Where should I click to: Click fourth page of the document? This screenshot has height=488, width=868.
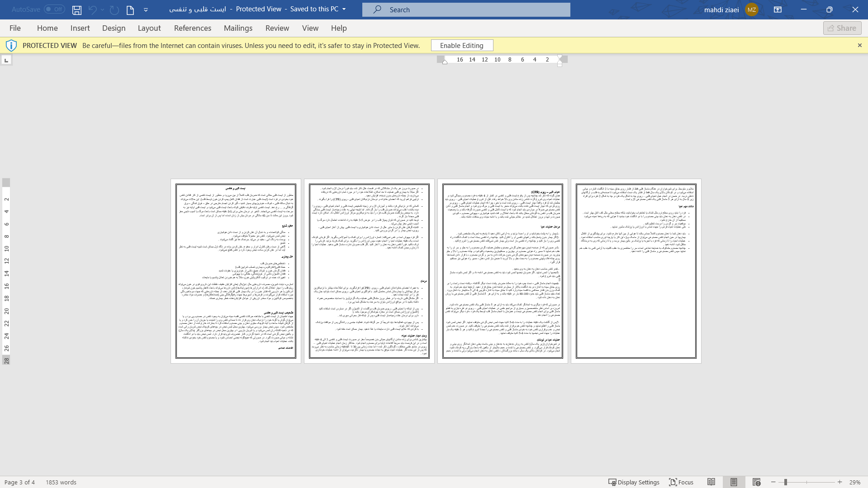(x=636, y=271)
